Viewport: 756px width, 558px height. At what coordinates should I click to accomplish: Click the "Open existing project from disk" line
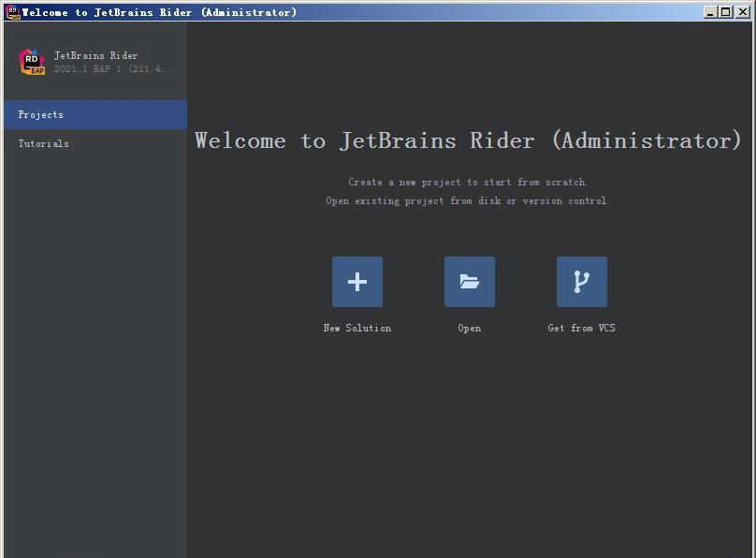(466, 200)
